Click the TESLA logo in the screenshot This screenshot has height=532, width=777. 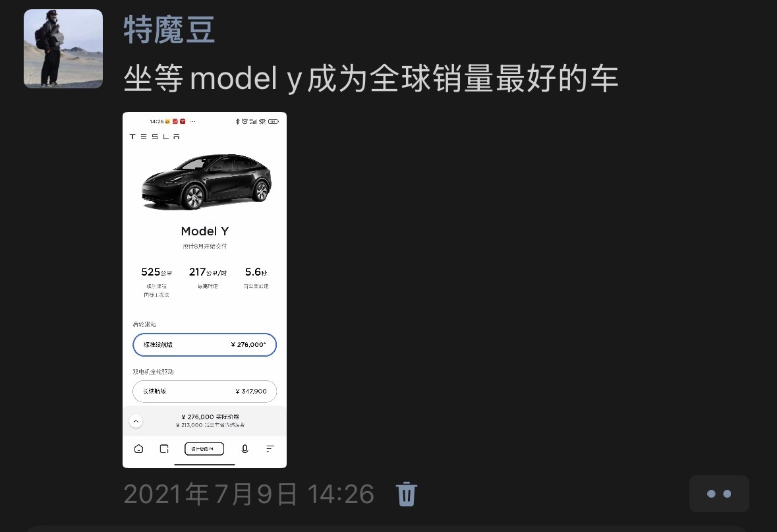click(155, 136)
